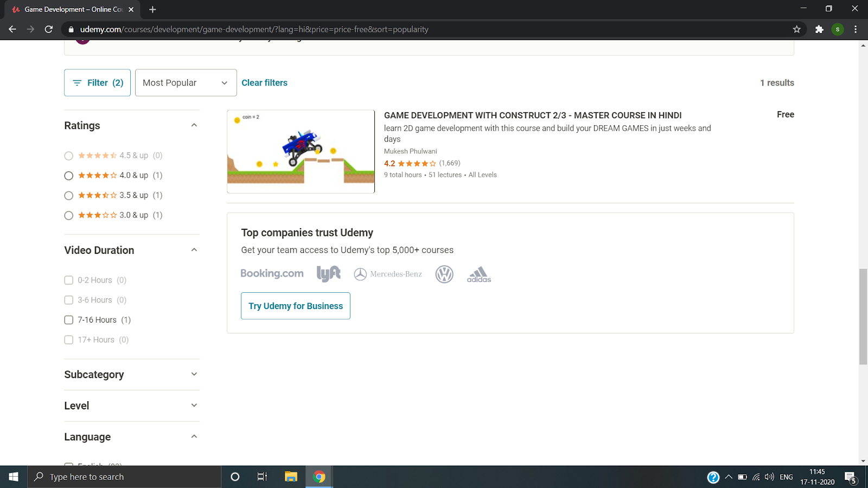
Task: Click the Chrome icon in the taskbar
Action: coord(319,477)
